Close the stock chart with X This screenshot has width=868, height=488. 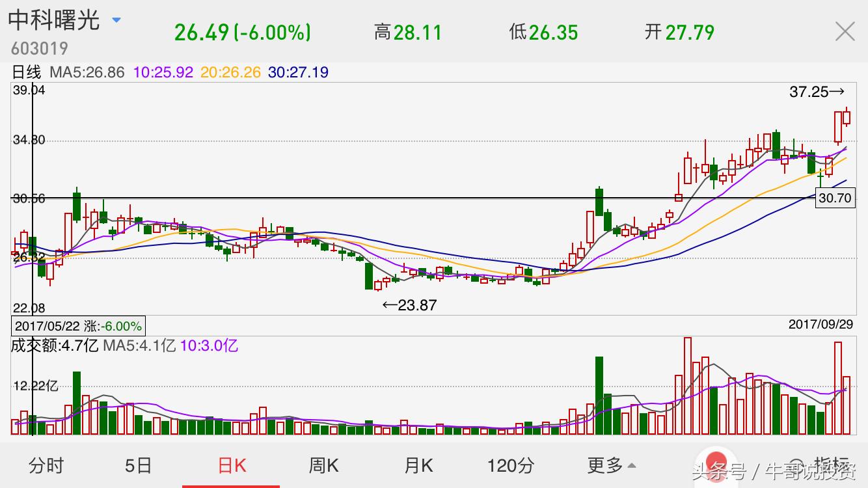pyautogui.click(x=845, y=31)
